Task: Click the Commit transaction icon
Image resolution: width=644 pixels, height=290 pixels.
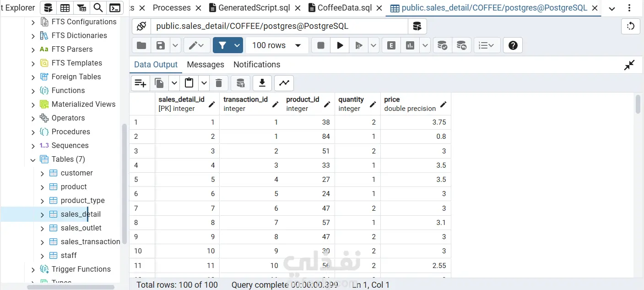Action: [x=442, y=45]
